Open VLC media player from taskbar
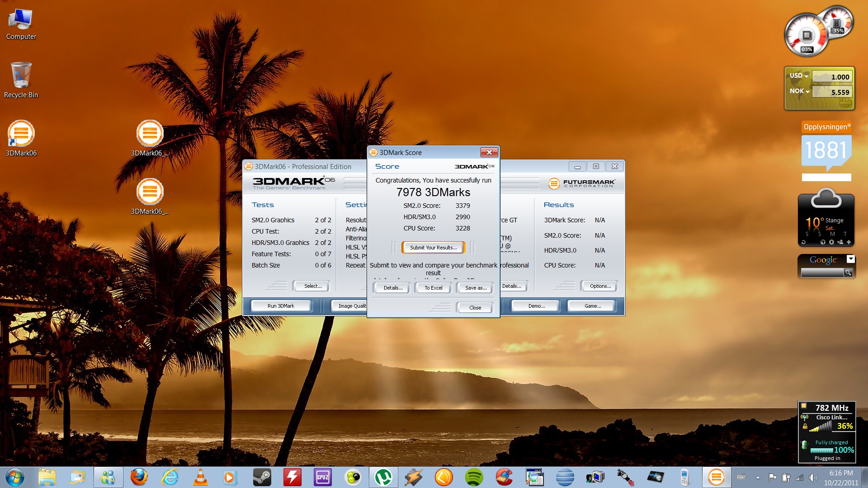 pyautogui.click(x=201, y=477)
